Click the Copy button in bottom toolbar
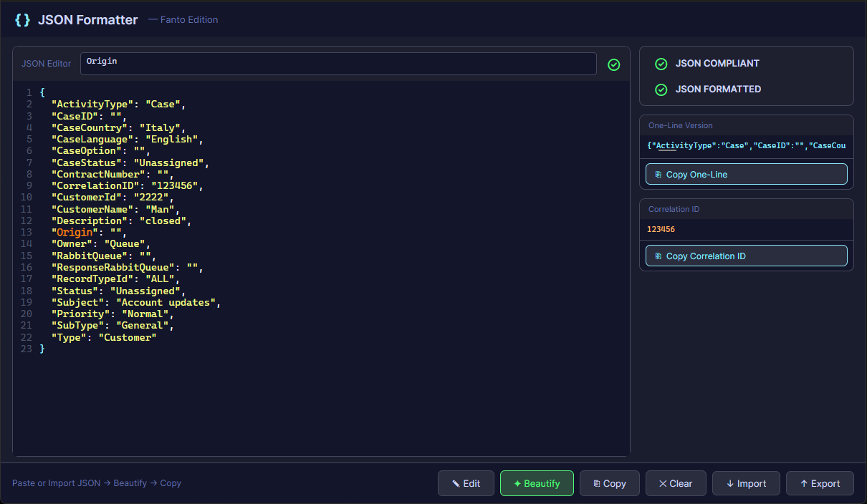The image size is (867, 504). click(609, 483)
